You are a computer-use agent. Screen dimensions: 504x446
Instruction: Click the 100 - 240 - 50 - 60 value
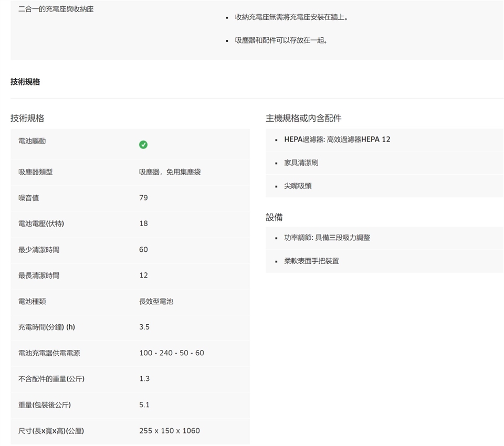pyautogui.click(x=172, y=353)
